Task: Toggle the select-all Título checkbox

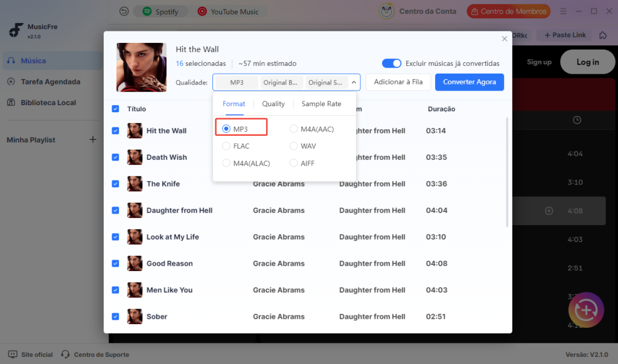Action: coord(115,109)
